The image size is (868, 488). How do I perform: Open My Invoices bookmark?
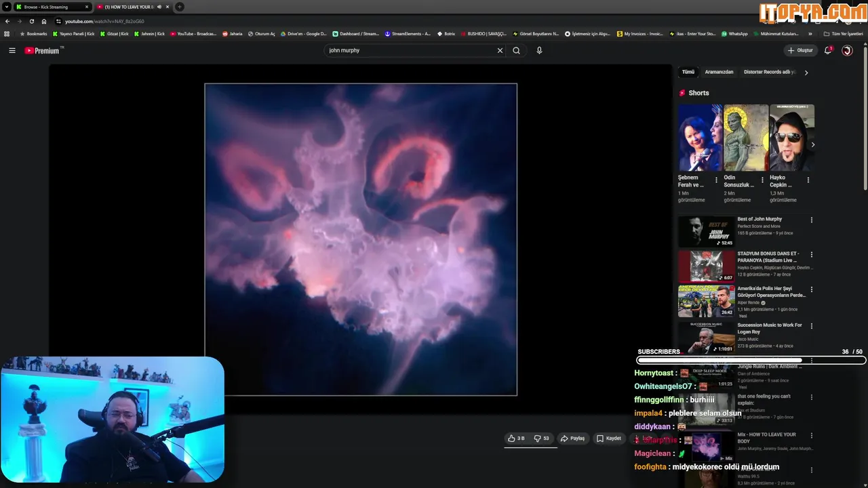pos(640,34)
